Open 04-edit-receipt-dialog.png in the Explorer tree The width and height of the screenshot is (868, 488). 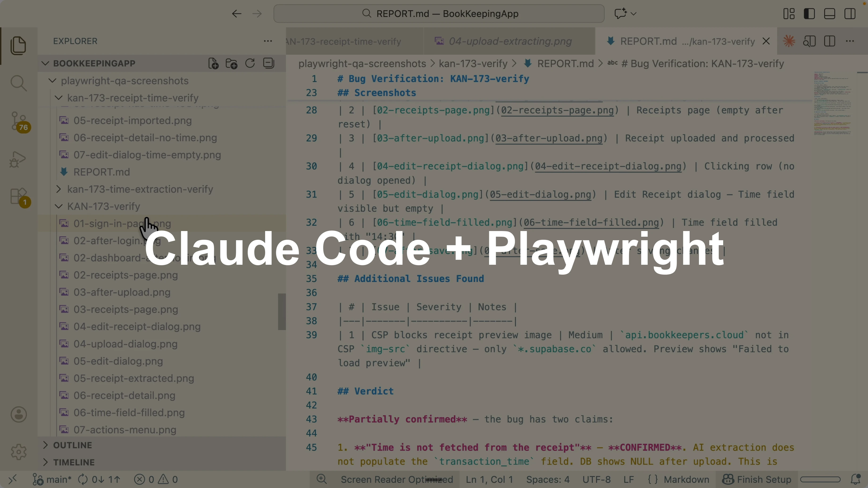point(137,327)
